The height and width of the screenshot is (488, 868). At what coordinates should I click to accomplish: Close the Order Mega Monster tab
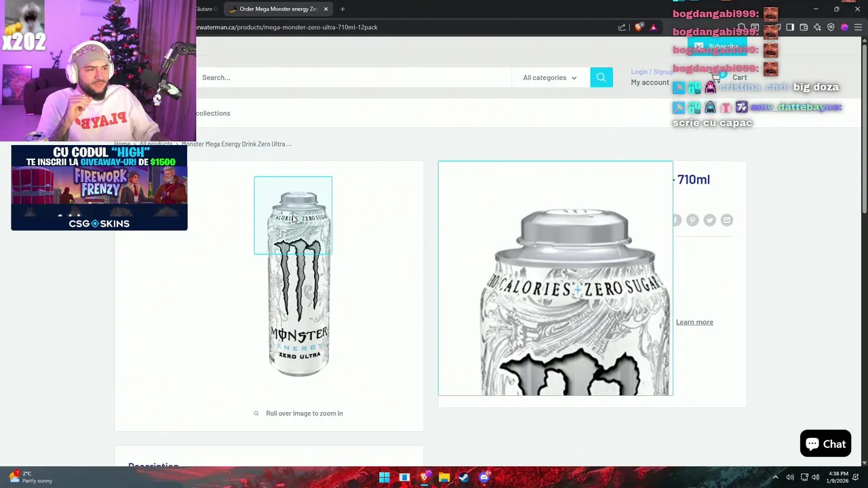click(x=325, y=9)
